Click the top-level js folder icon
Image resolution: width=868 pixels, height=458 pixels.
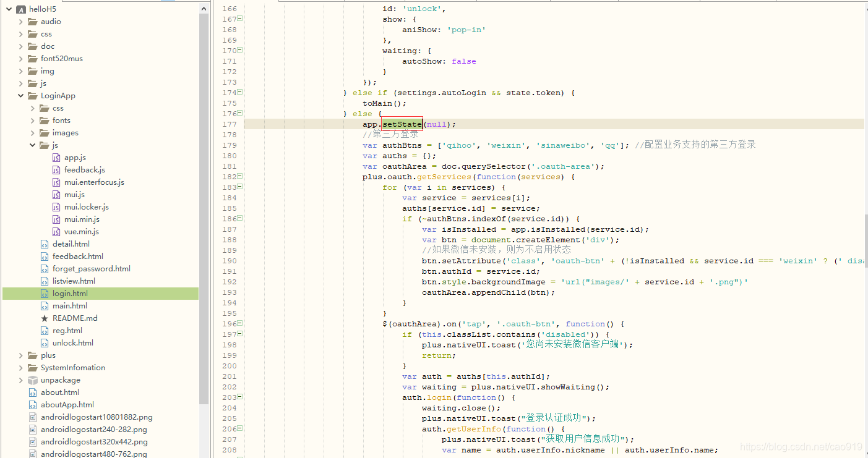tap(32, 83)
